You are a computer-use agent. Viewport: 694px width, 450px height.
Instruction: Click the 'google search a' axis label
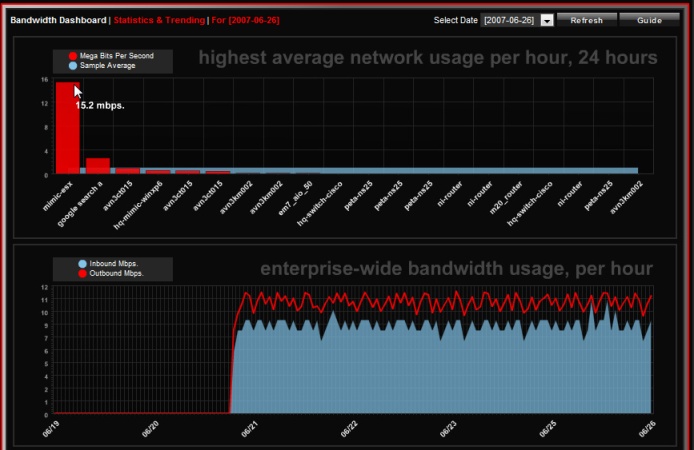(x=80, y=204)
